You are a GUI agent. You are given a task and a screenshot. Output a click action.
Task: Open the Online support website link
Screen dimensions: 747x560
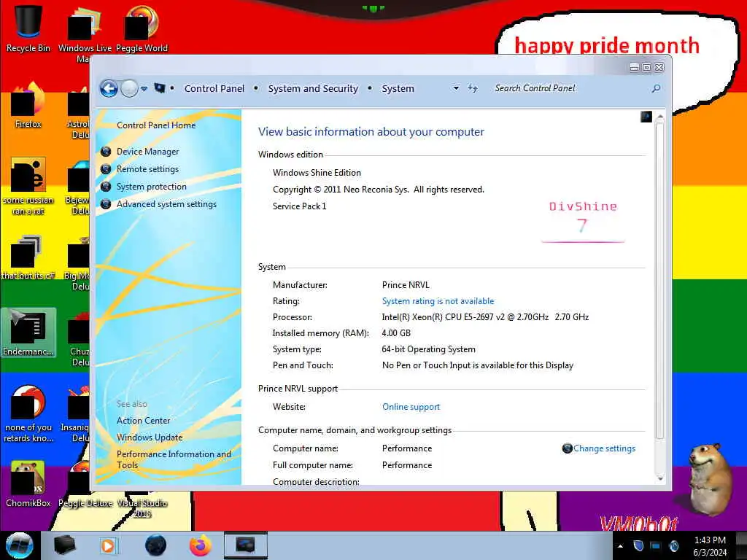[x=411, y=407]
